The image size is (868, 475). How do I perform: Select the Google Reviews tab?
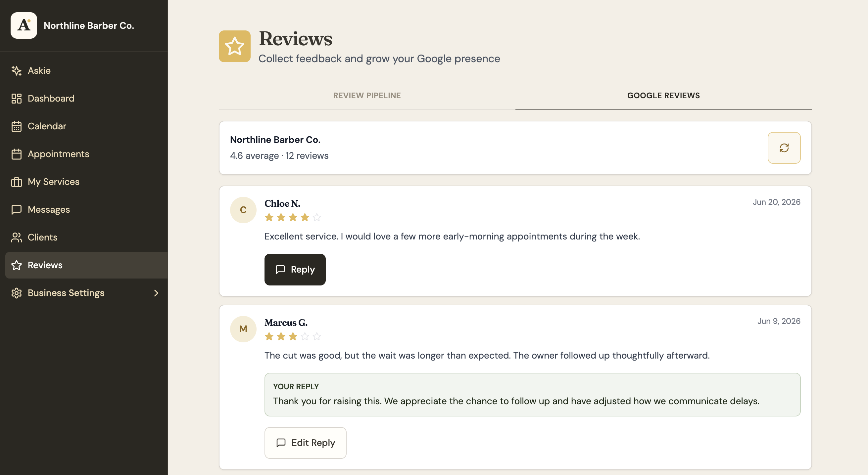click(x=663, y=96)
